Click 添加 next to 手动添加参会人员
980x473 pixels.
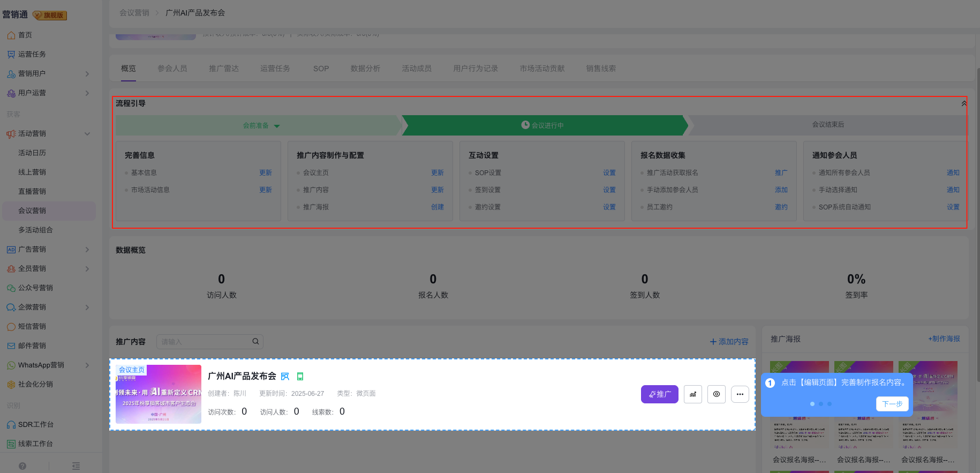click(x=781, y=190)
